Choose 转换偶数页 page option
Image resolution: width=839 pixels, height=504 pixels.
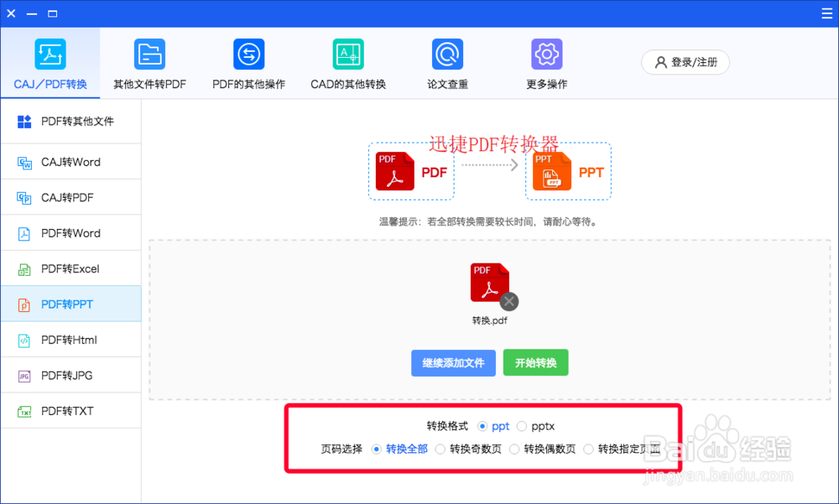point(514,449)
